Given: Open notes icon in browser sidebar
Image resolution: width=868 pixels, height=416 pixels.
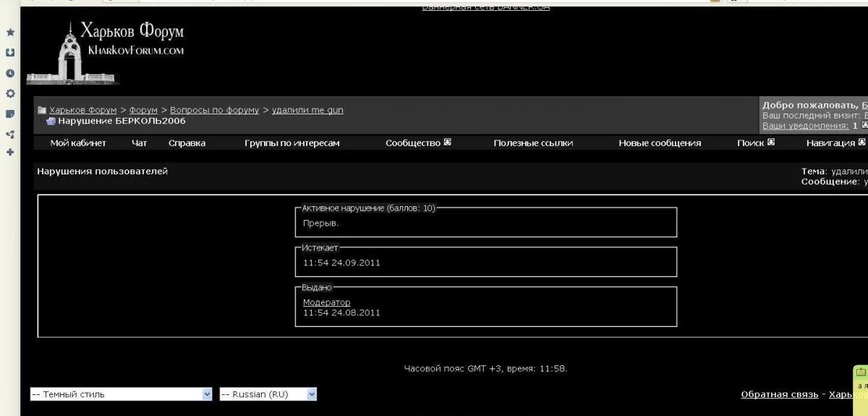Looking at the screenshot, I should [x=10, y=114].
